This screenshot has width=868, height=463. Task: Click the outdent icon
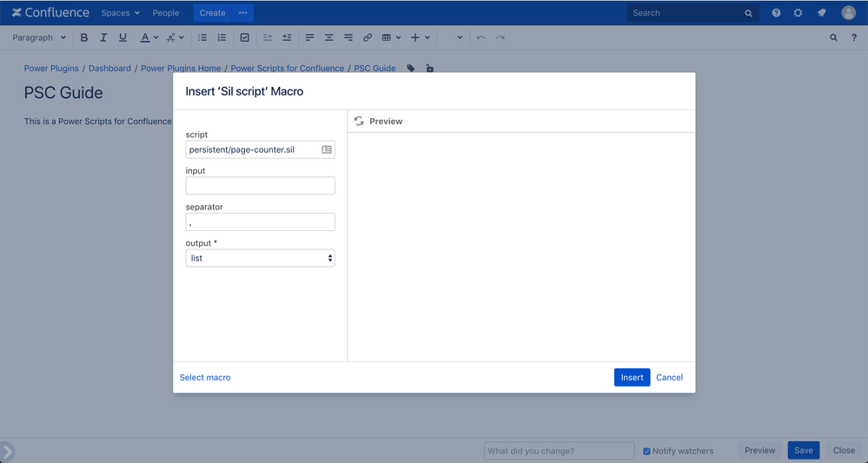[268, 37]
